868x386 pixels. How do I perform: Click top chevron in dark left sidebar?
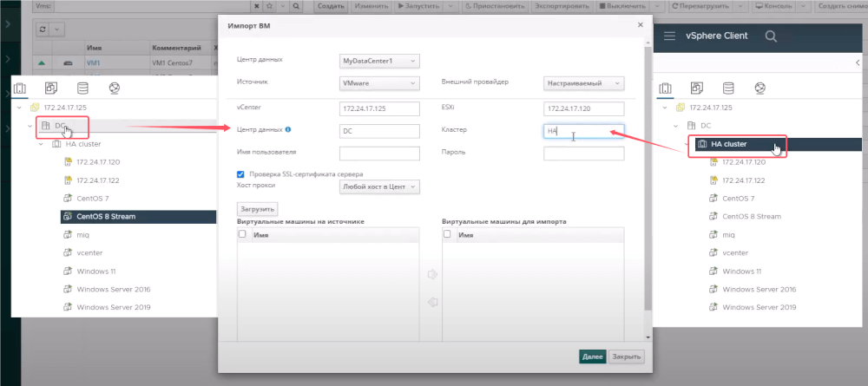[7, 23]
